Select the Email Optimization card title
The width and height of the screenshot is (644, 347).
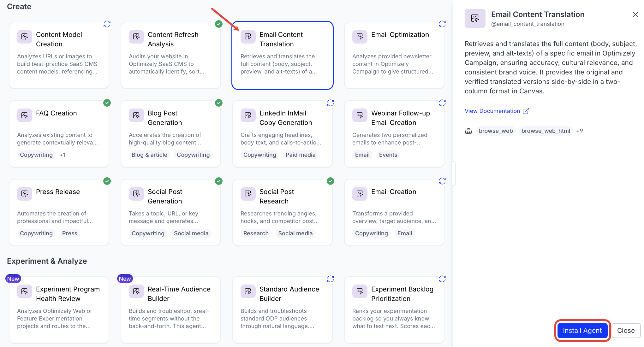click(400, 35)
